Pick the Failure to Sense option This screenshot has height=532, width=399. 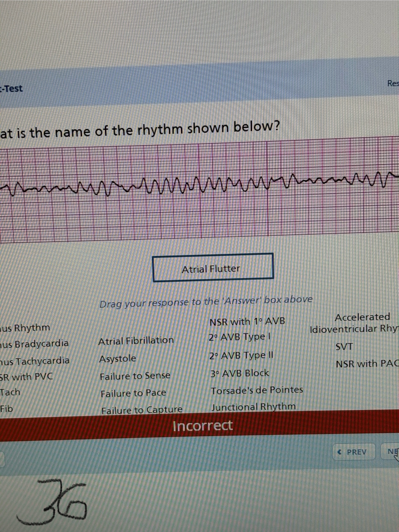(135, 376)
